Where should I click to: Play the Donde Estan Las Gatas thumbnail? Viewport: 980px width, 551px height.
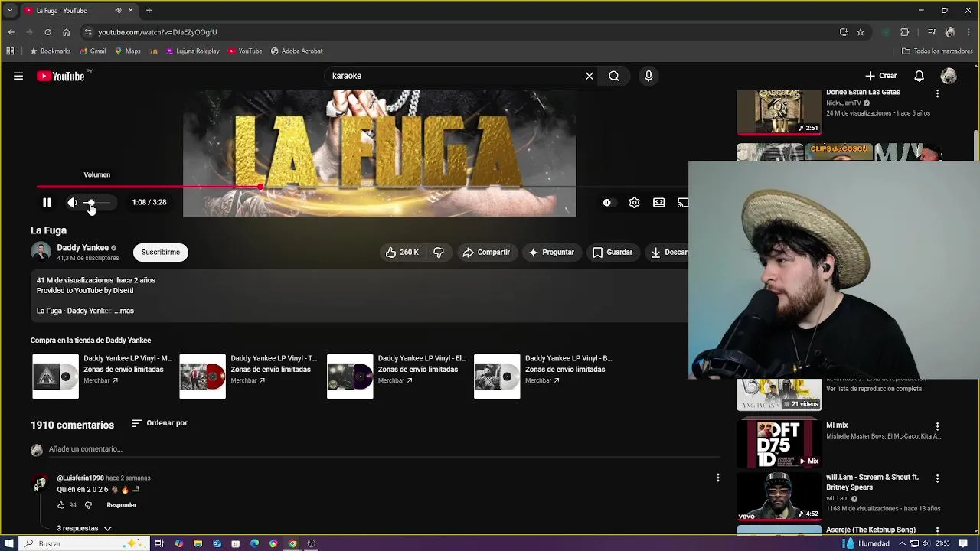779,112
